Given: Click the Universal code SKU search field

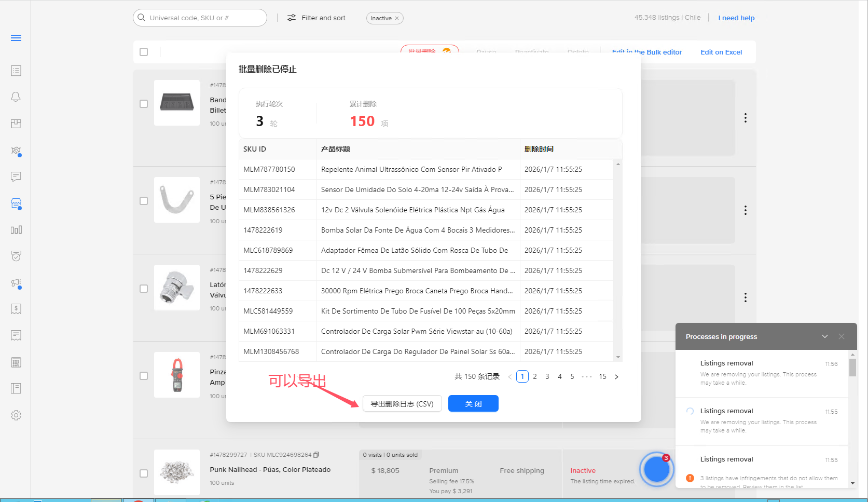Looking at the screenshot, I should (x=205, y=18).
